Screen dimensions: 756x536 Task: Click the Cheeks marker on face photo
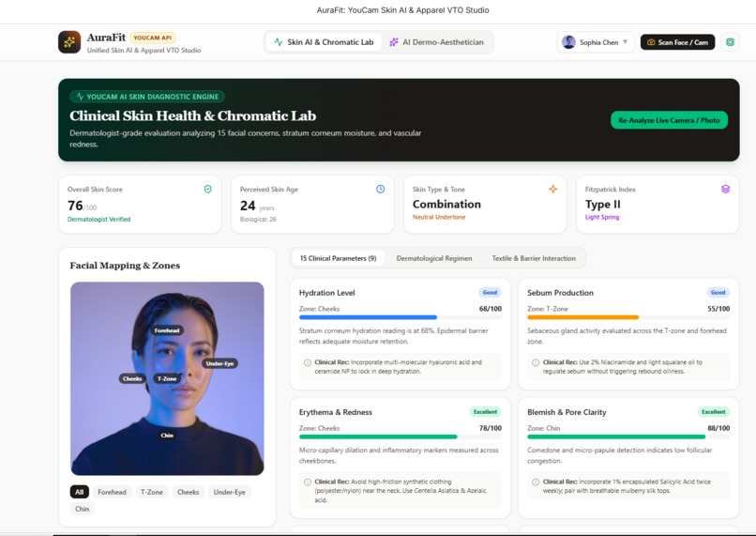[132, 378]
